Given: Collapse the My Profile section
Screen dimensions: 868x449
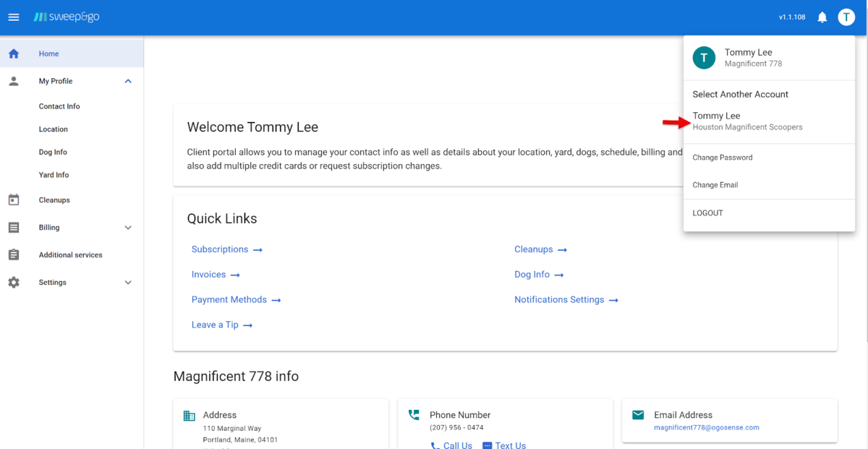Looking at the screenshot, I should [x=127, y=81].
